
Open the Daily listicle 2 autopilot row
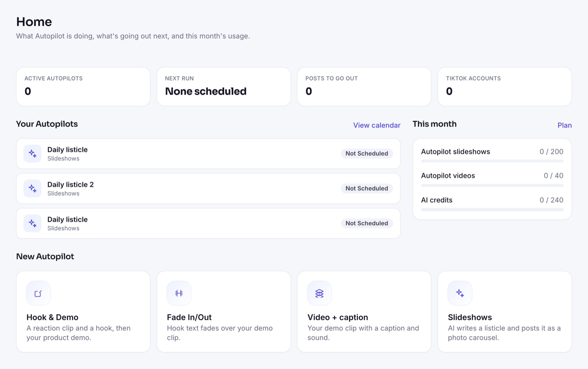pyautogui.click(x=208, y=188)
